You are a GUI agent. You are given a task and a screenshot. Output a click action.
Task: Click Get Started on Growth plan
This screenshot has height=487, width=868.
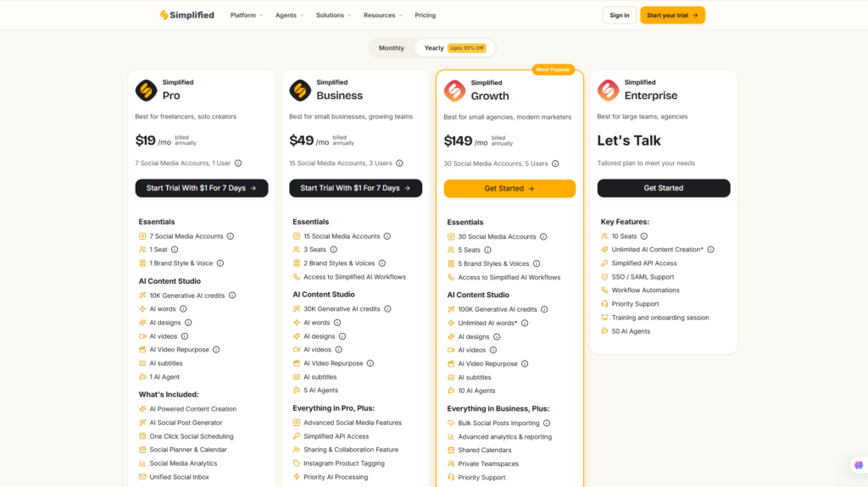509,189
